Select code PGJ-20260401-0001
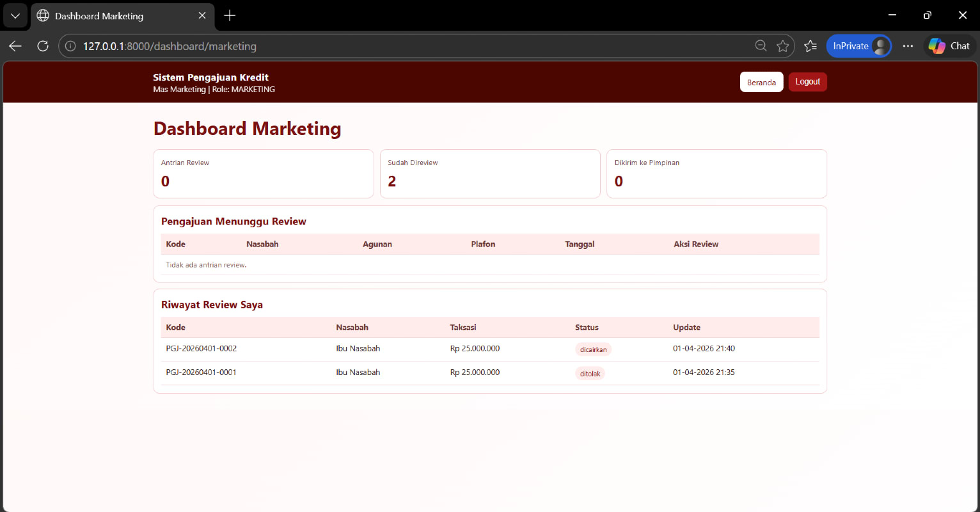980x512 pixels. pos(202,372)
